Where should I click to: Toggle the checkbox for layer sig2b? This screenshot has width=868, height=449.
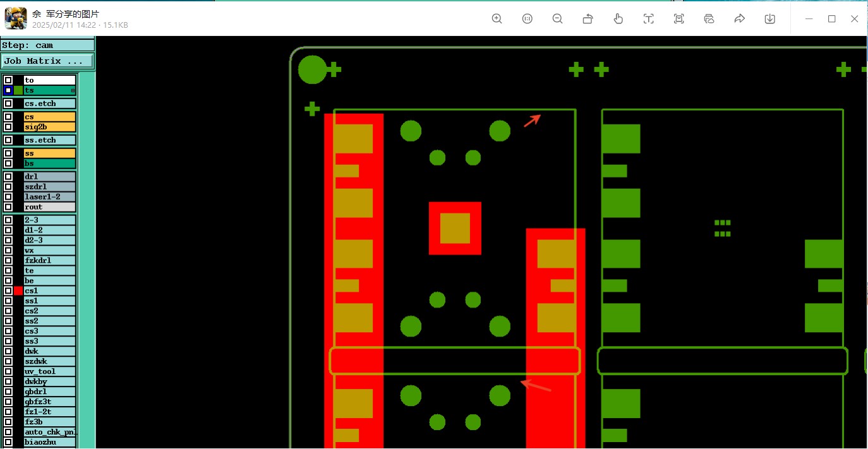(x=8, y=127)
